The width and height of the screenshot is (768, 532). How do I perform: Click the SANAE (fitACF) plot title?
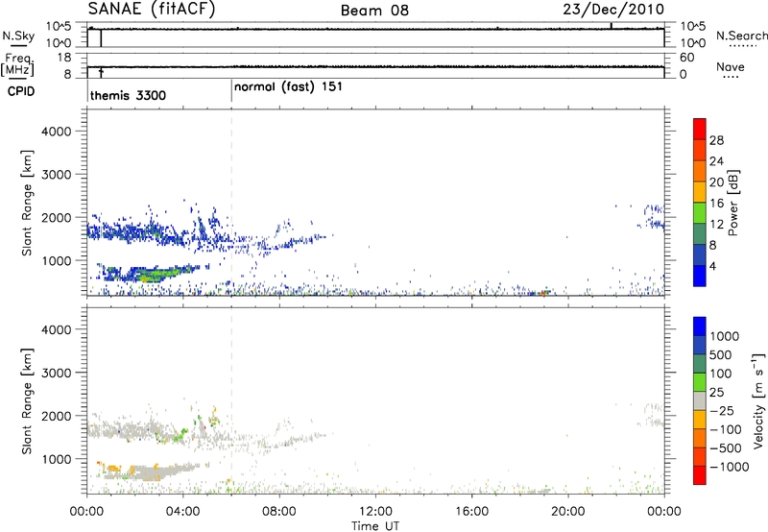click(152, 10)
